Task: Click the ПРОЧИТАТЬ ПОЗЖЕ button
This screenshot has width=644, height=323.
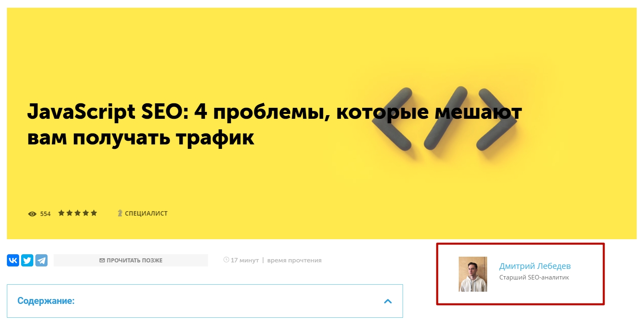Action: click(x=131, y=260)
